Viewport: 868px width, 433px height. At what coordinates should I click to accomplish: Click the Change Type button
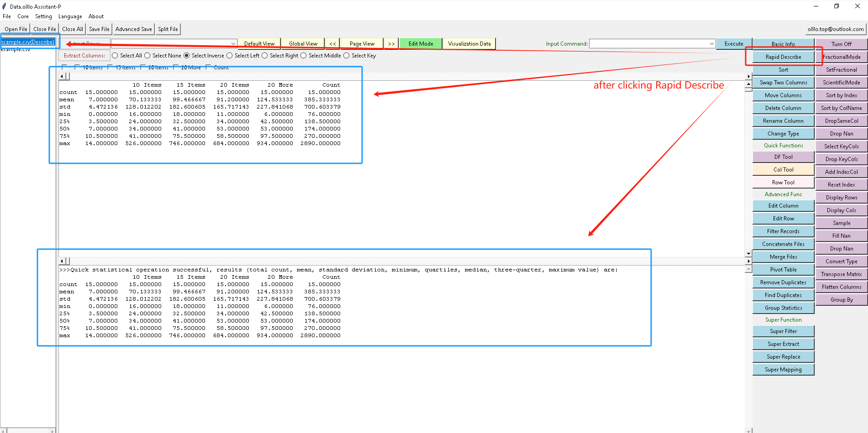coord(784,134)
